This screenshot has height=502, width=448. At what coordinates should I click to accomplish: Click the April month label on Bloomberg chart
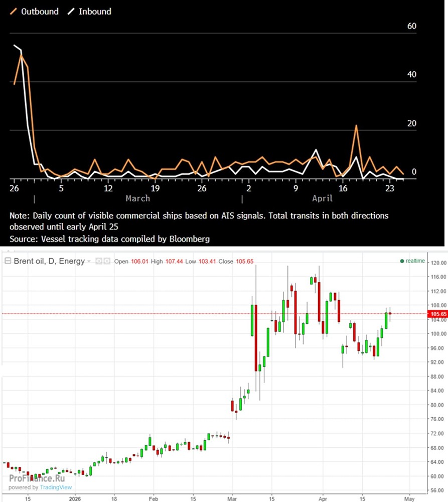tap(323, 198)
